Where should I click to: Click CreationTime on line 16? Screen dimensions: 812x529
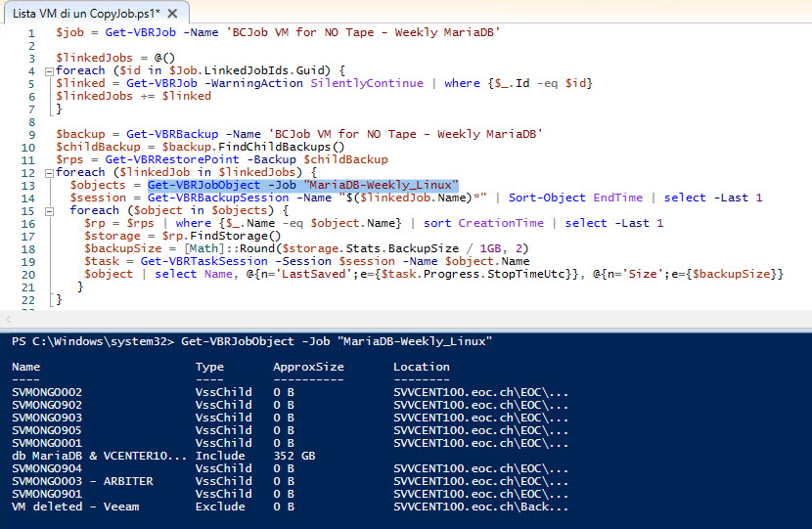501,223
